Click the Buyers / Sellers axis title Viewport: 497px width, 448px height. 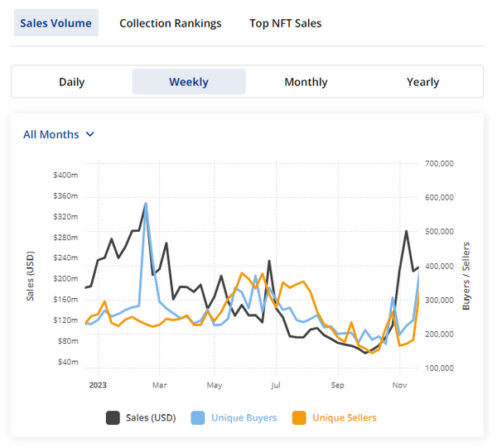tap(466, 277)
